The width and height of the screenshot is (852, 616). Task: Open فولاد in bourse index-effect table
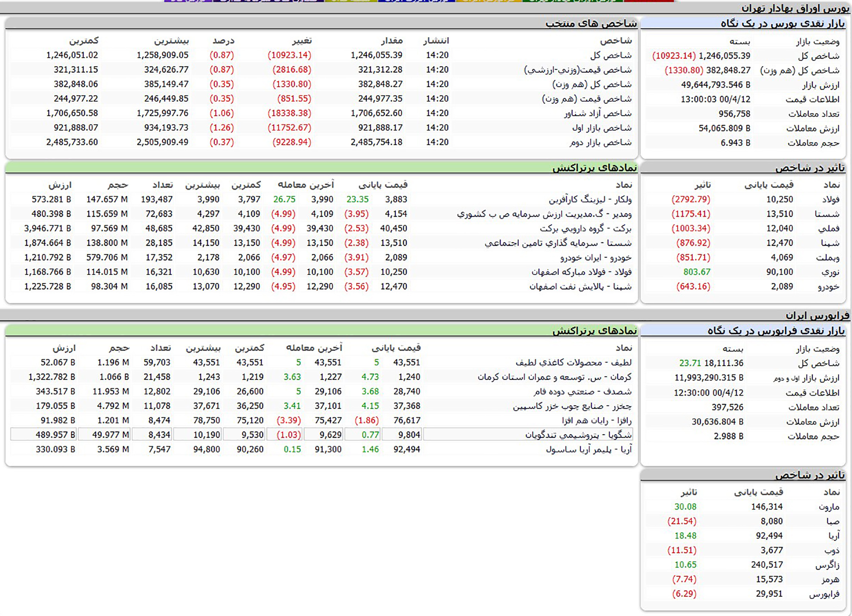(831, 199)
